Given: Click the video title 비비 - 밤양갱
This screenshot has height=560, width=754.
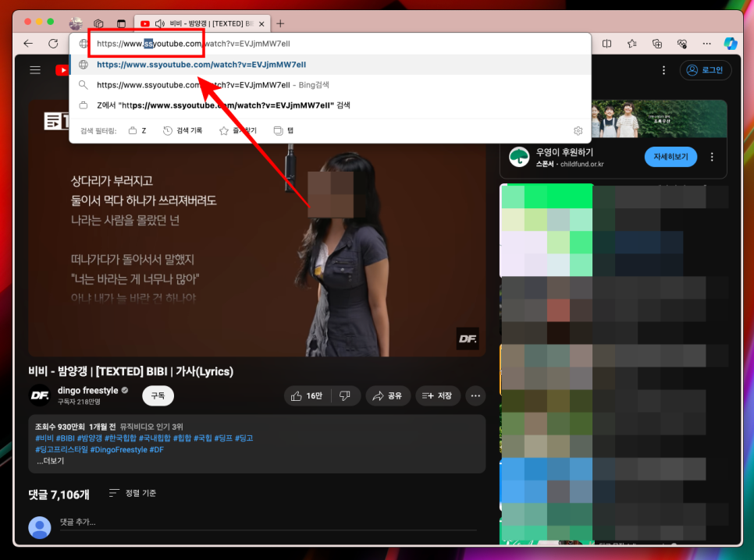Looking at the screenshot, I should pos(131,371).
